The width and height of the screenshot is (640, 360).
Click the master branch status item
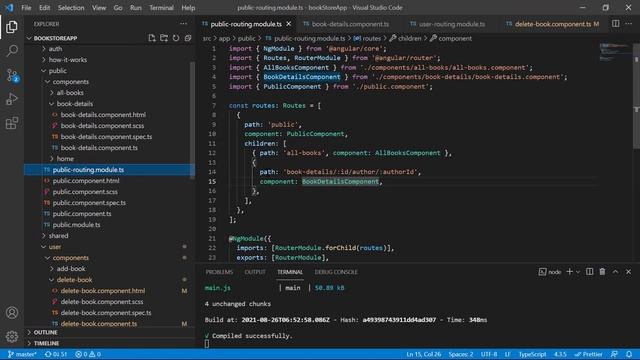(x=22, y=354)
